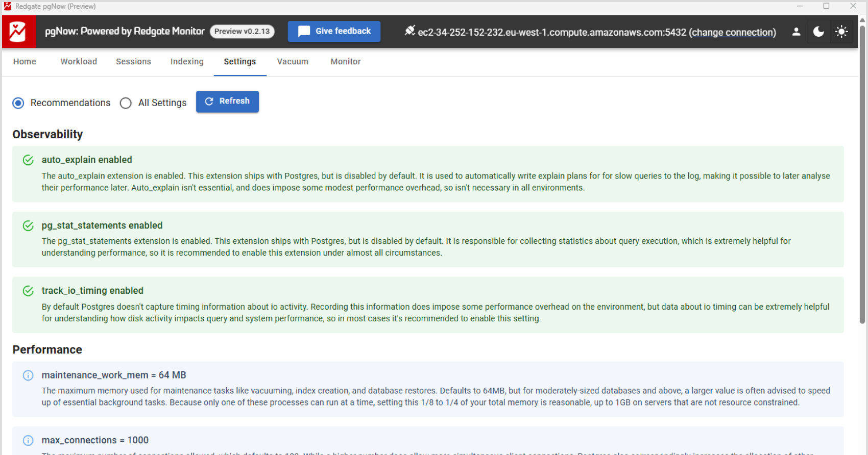Click the track_io_timing description paragraph
Viewport: 868px width, 455px height.
(x=436, y=313)
